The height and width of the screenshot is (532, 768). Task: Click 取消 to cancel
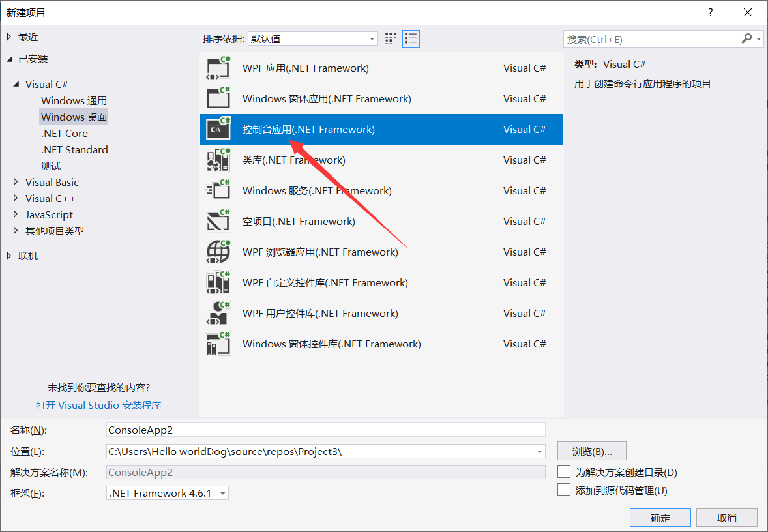tap(727, 518)
